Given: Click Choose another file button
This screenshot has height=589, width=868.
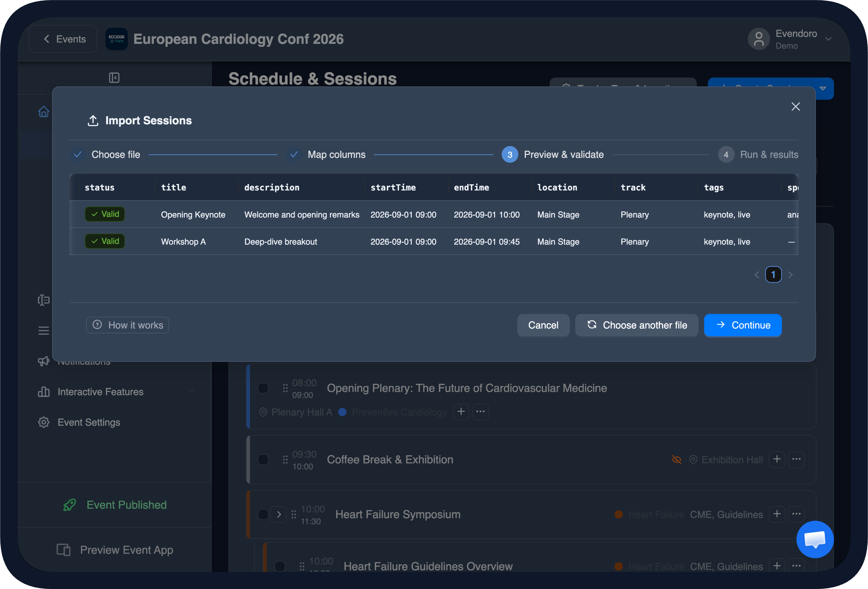Looking at the screenshot, I should 637,325.
